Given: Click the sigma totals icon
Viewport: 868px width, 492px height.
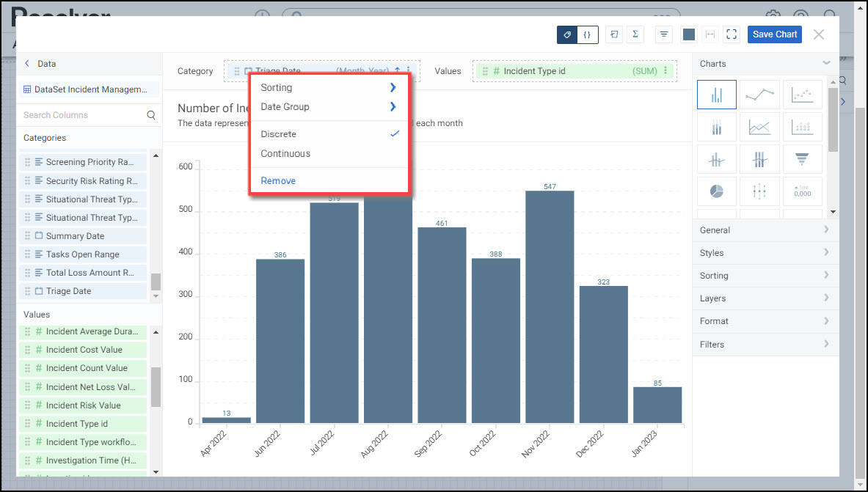Looking at the screenshot, I should pos(635,34).
